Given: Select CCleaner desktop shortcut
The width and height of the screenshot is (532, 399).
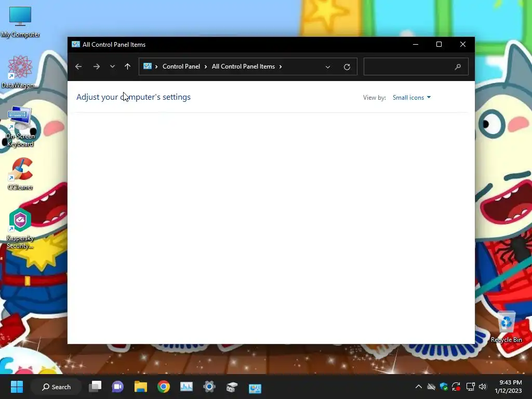Looking at the screenshot, I should pyautogui.click(x=20, y=174).
